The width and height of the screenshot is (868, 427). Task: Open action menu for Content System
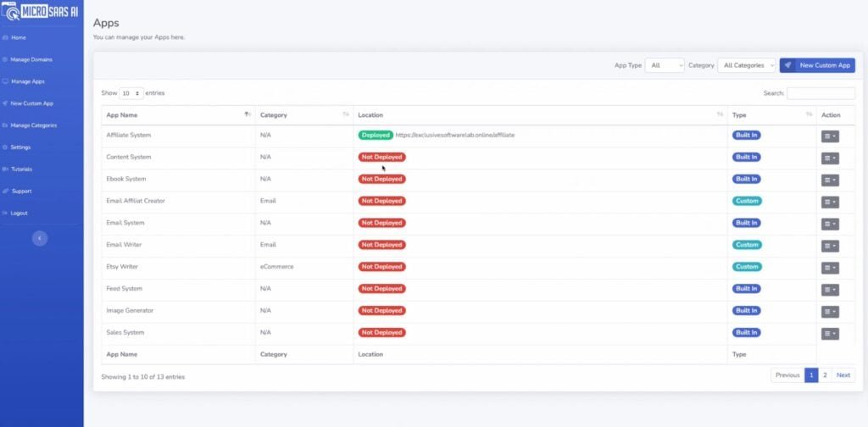830,158
